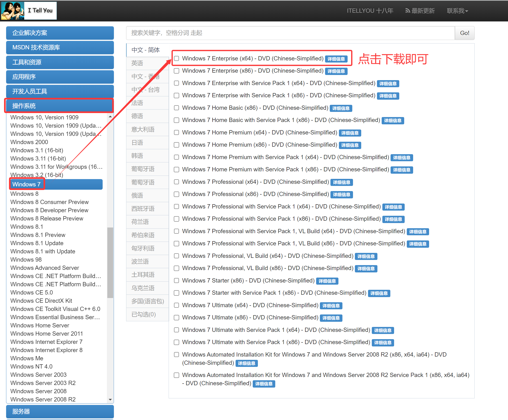508x420 pixels.
Task: Check Windows 7 Home Basic (x86) DVD
Action: [177, 108]
